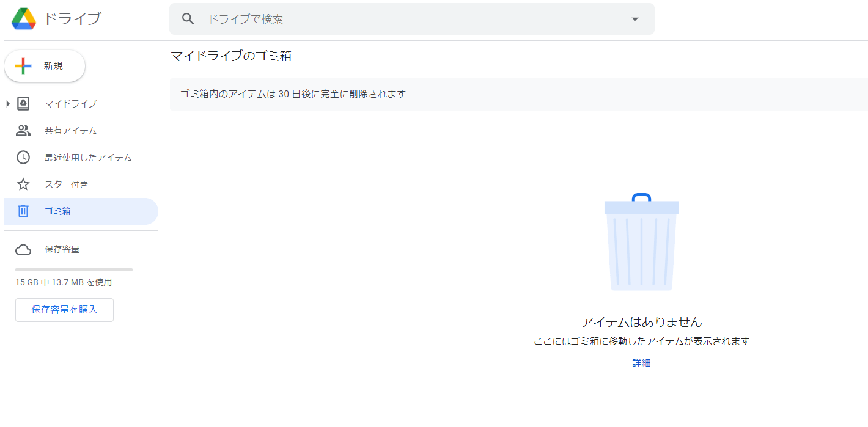Click the storage usage progress bar
The image size is (868, 427).
pyautogui.click(x=74, y=269)
